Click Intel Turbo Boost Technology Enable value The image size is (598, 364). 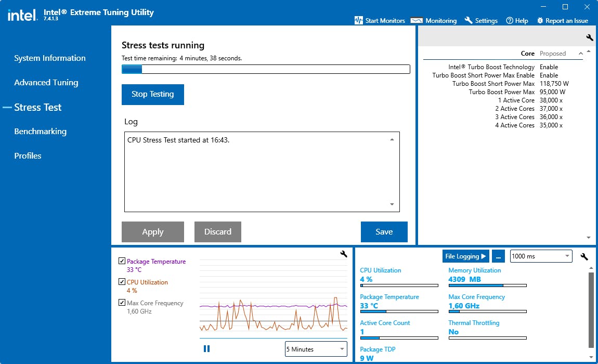[549, 67]
